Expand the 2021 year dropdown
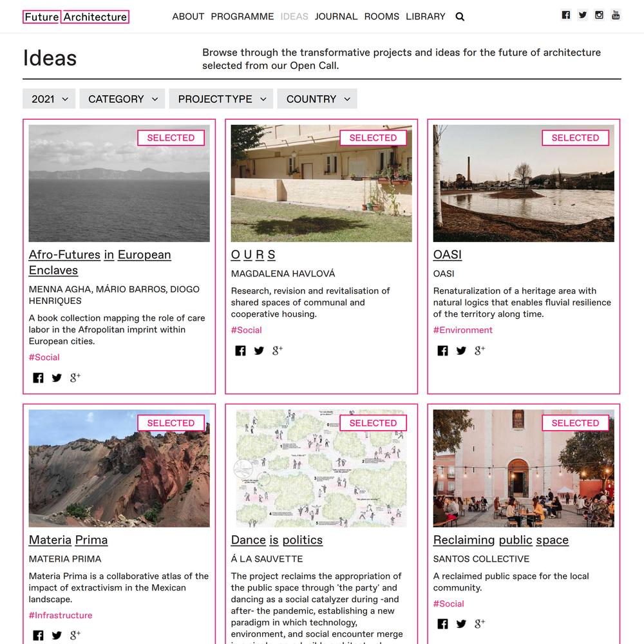 49,99
